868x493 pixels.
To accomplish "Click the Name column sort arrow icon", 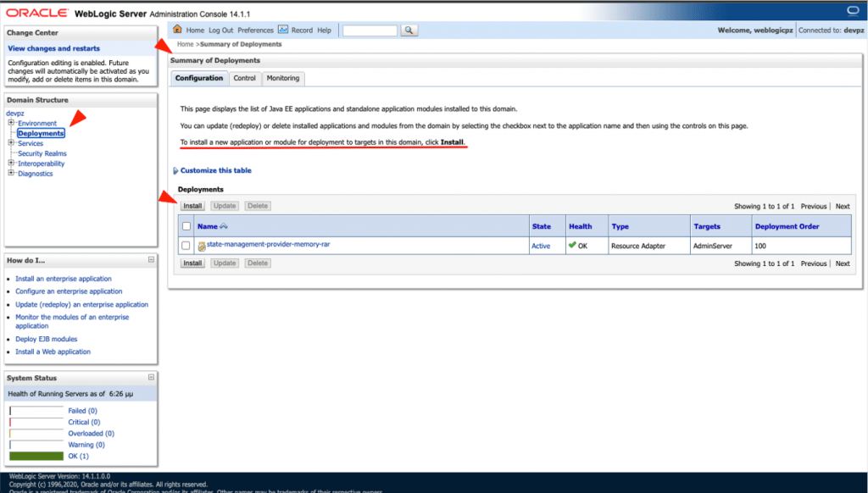I will coord(224,226).
